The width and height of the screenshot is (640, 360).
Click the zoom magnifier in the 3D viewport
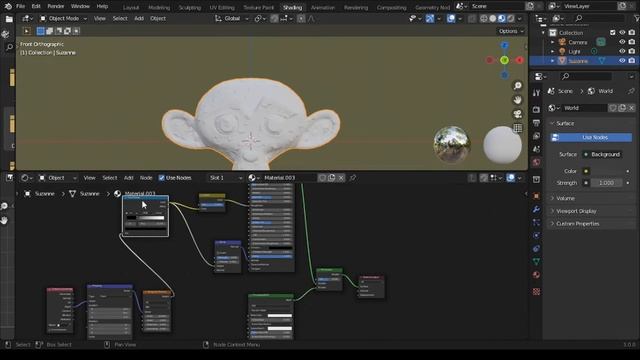coord(518,86)
